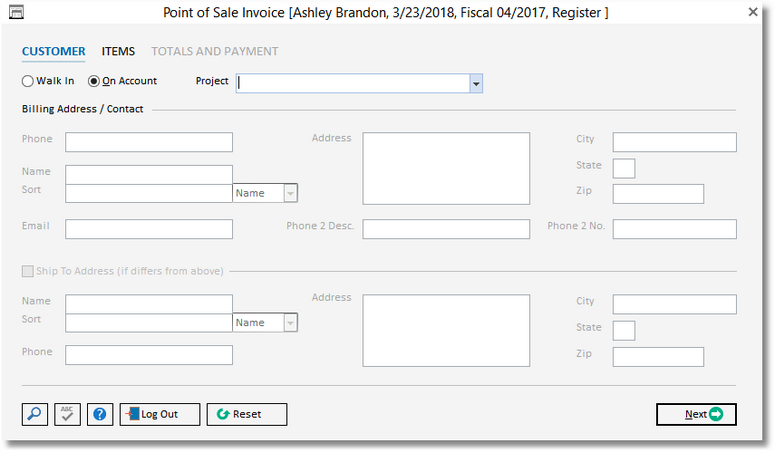Open help with the question mark icon
This screenshot has width=775, height=453.
point(100,414)
